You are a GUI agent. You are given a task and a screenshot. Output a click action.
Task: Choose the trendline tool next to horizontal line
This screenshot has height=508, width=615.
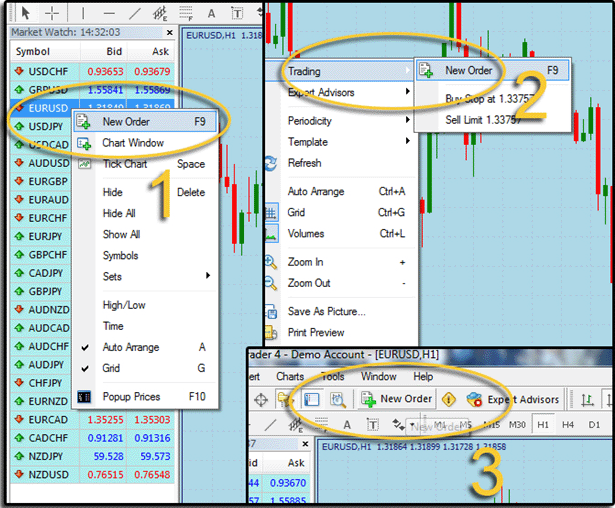tap(135, 14)
